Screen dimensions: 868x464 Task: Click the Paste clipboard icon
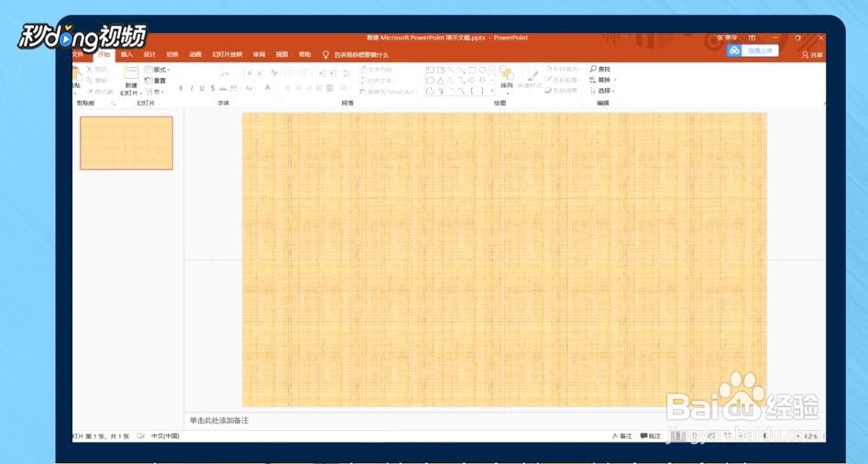point(77,74)
